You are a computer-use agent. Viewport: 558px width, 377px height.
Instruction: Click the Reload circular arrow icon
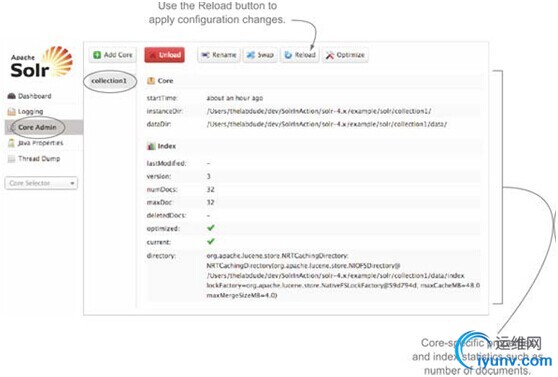(x=288, y=55)
